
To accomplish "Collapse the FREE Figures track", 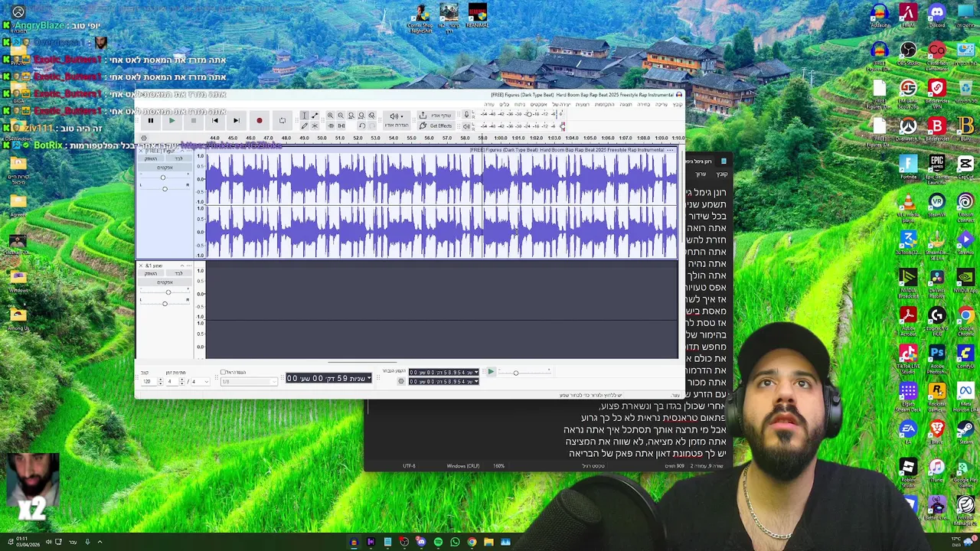I will tap(182, 151).
